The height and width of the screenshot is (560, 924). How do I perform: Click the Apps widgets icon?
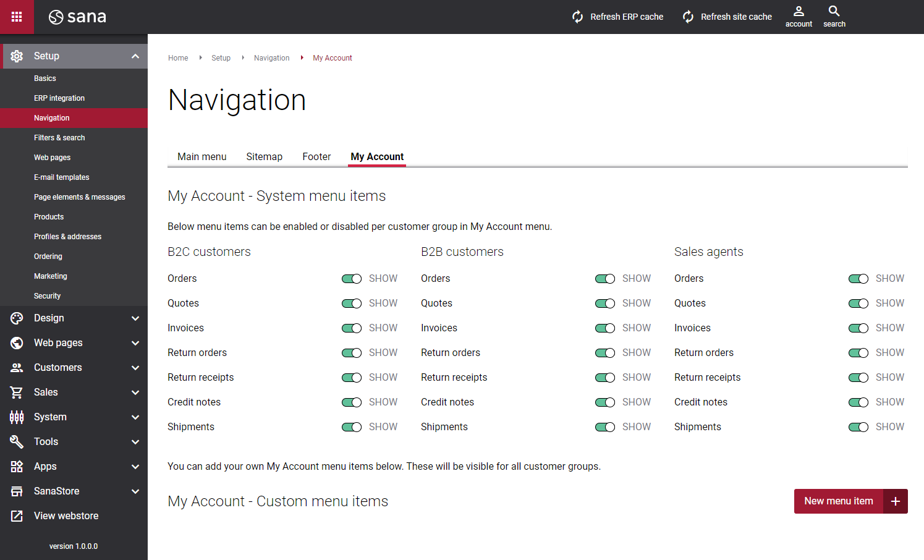[x=17, y=467]
